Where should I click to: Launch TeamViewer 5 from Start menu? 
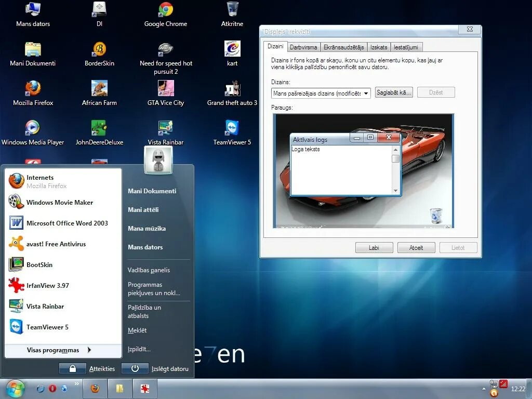point(63,327)
